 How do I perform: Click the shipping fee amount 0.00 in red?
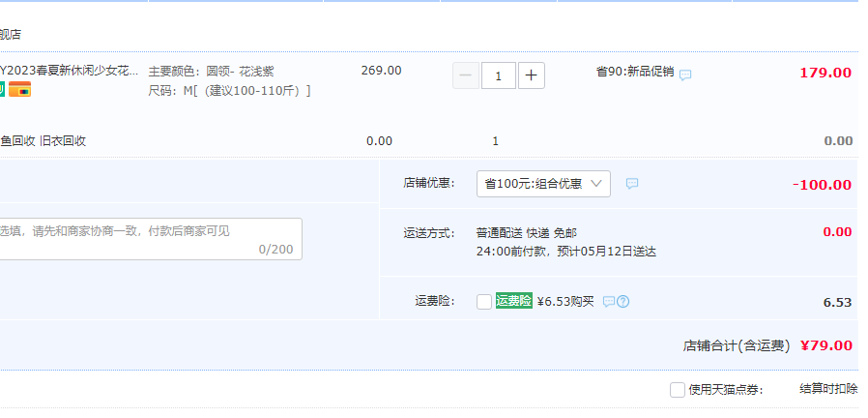(x=838, y=231)
